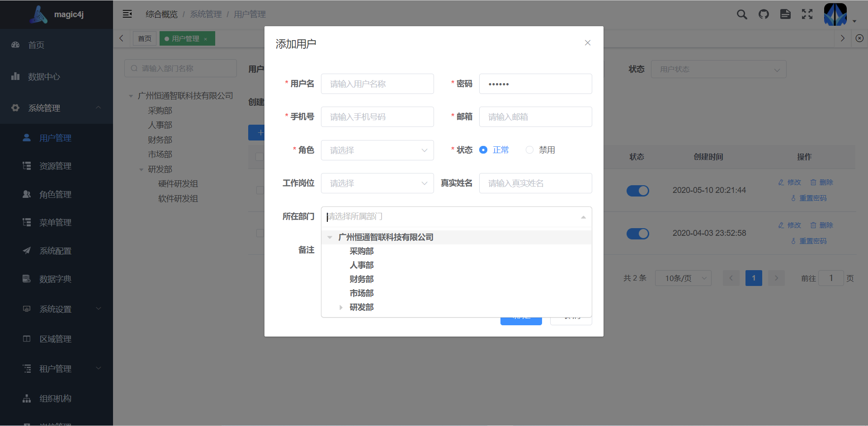This screenshot has height=426, width=868.
Task: Toggle the sidebar collapse hamburger icon
Action: coord(127,14)
